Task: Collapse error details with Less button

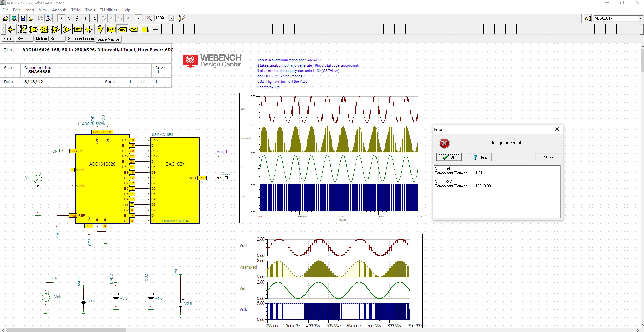Action: tap(547, 157)
